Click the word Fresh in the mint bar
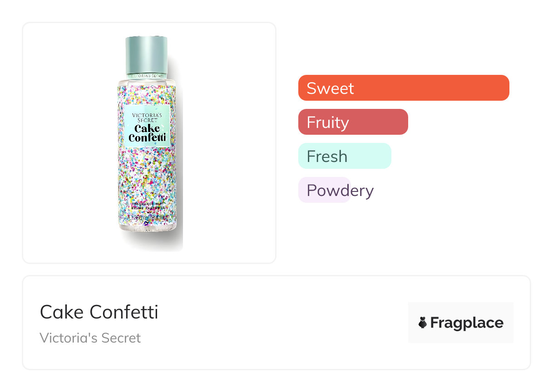This screenshot has height=392, width=553. [327, 156]
